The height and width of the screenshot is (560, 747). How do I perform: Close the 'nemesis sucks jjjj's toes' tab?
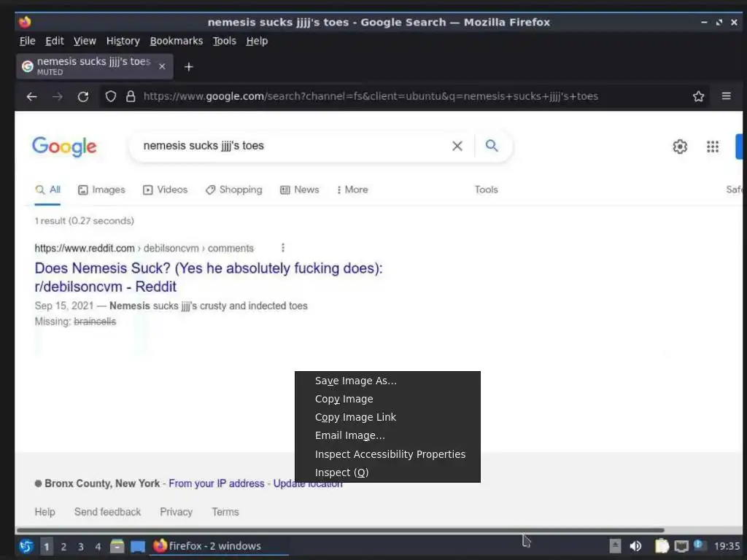[x=162, y=66]
